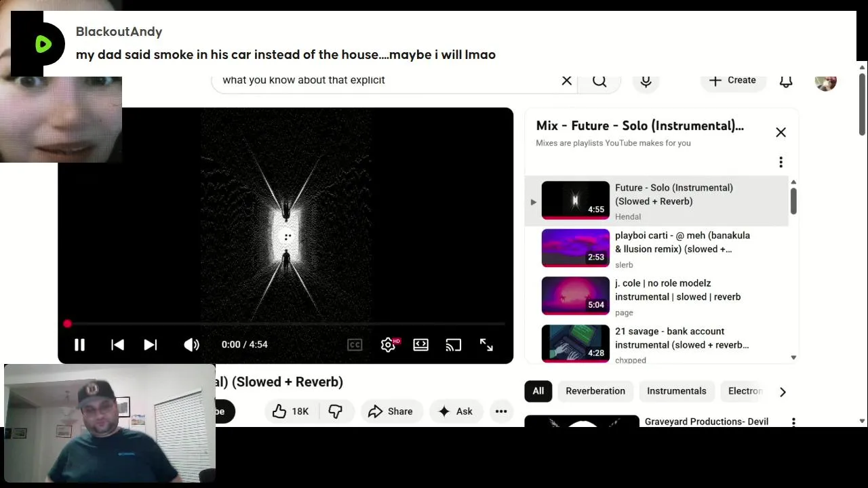Click the video progress bar
The height and width of the screenshot is (488, 868).
click(x=286, y=324)
